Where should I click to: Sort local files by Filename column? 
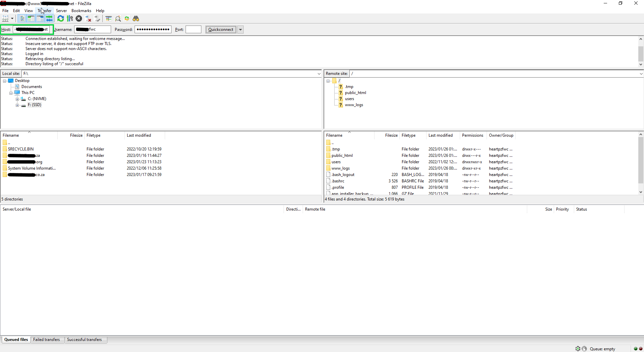pyautogui.click(x=29, y=135)
